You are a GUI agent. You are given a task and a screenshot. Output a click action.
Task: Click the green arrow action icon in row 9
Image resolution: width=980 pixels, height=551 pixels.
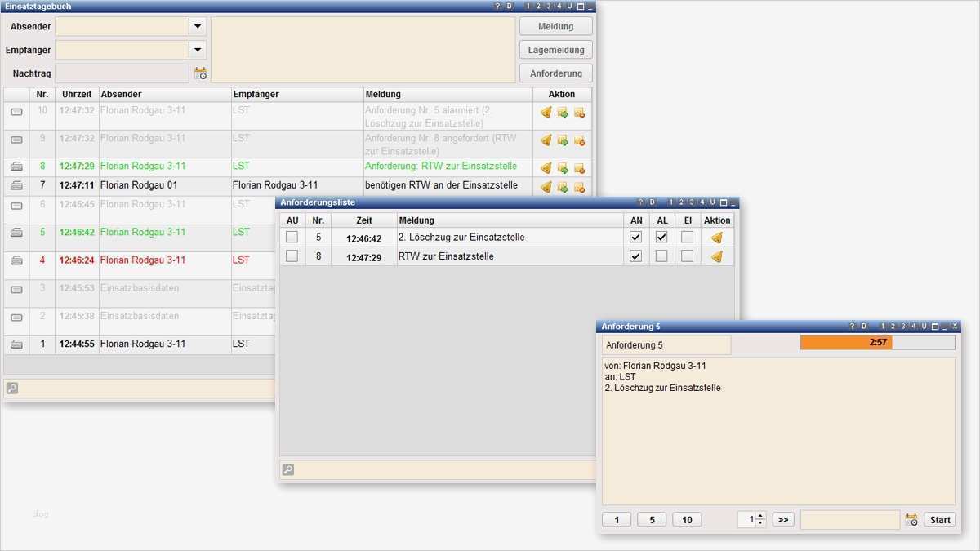[563, 140]
